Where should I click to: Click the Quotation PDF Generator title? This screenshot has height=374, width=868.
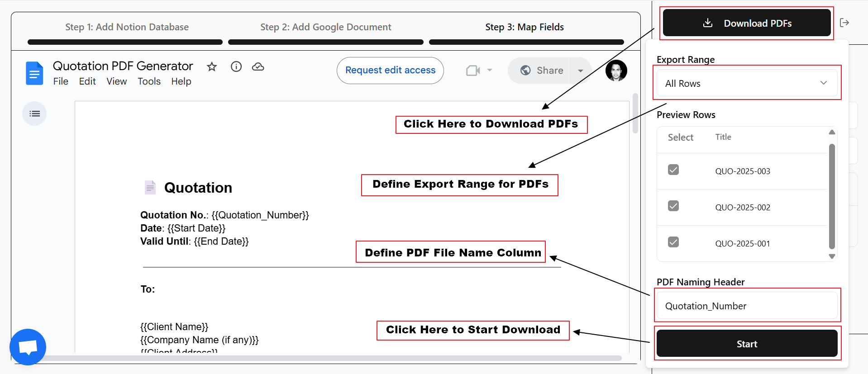coord(123,66)
